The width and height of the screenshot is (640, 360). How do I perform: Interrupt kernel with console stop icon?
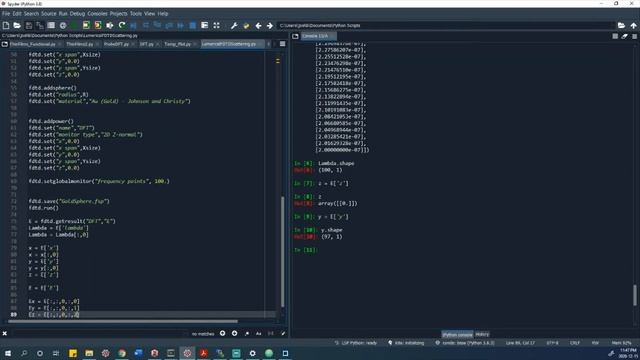[615, 36]
